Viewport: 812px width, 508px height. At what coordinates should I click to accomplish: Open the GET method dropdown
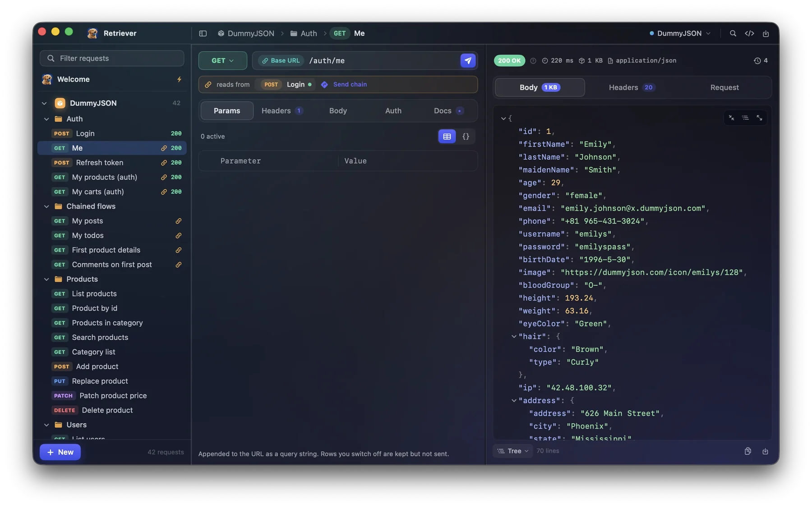[x=222, y=60]
